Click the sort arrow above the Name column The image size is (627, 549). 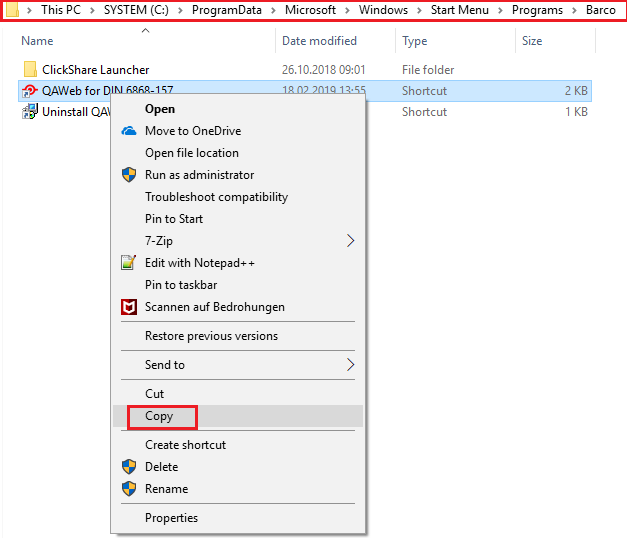(x=146, y=30)
